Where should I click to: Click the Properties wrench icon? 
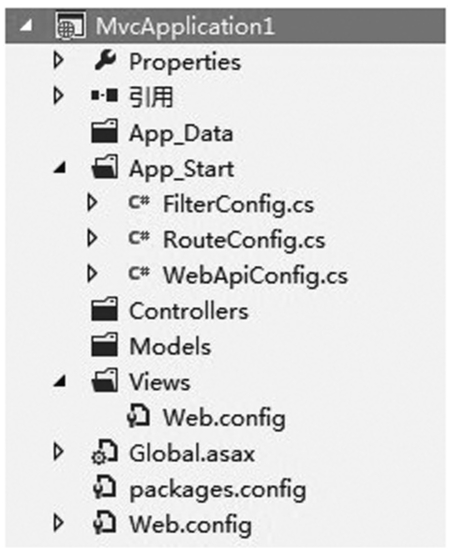[105, 60]
